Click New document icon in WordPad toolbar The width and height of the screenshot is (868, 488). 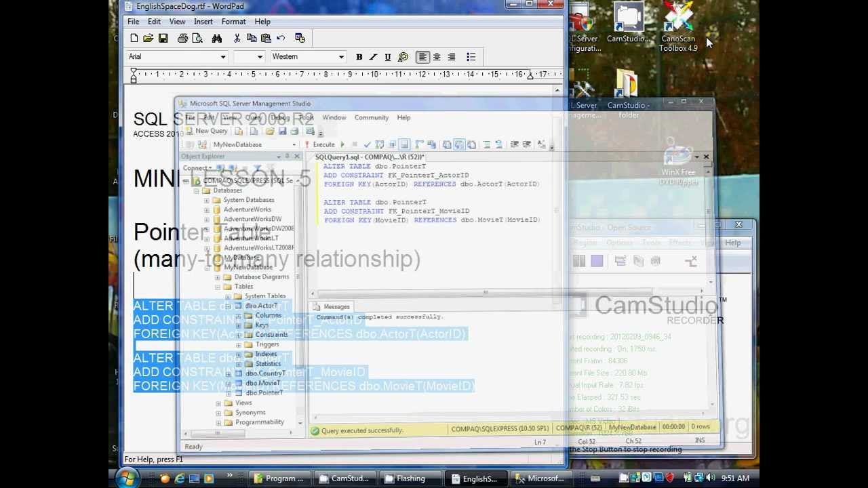pyautogui.click(x=134, y=39)
